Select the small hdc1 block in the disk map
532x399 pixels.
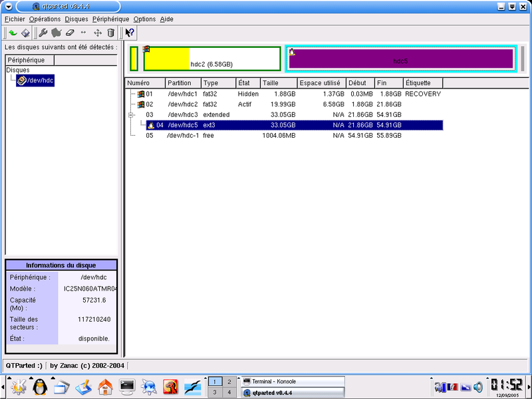pyautogui.click(x=134, y=59)
